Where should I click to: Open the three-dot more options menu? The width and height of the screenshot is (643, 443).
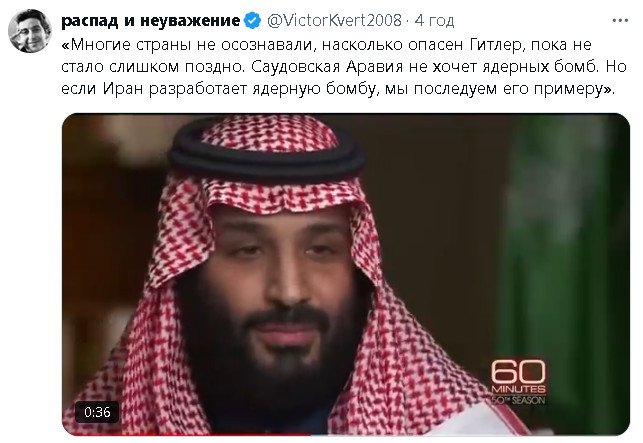620,21
